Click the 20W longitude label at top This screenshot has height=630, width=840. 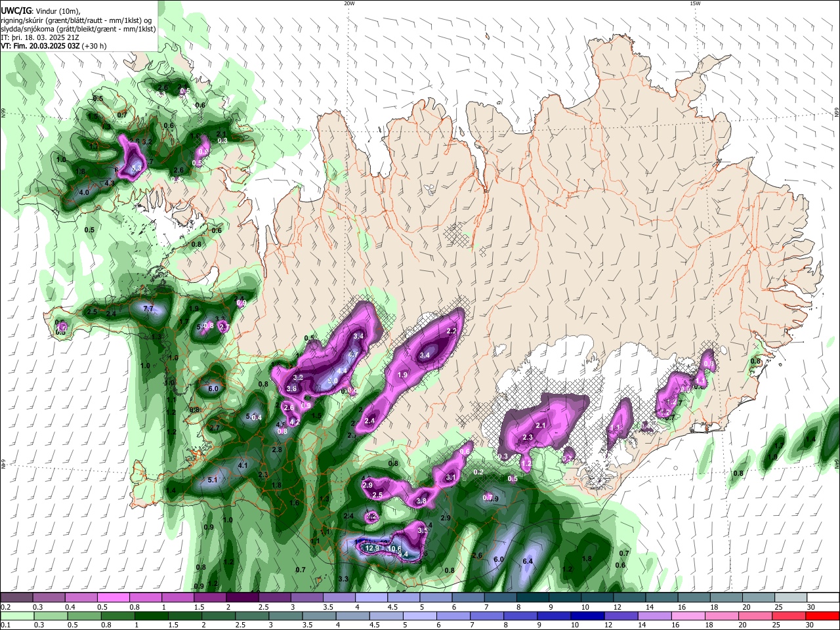(x=349, y=3)
